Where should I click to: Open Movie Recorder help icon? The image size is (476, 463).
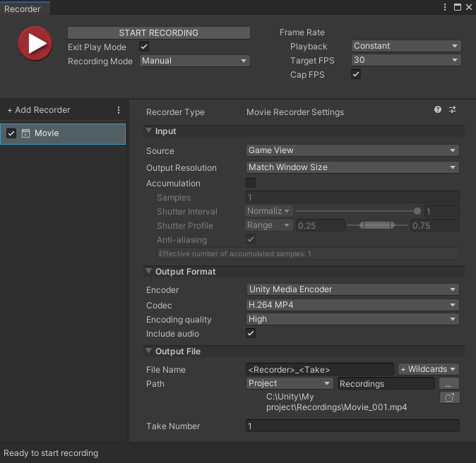(x=437, y=109)
